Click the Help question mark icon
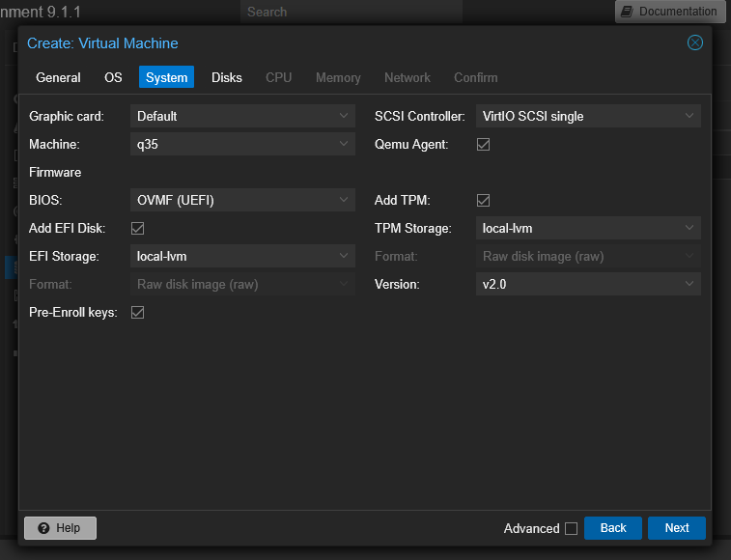 click(x=43, y=528)
